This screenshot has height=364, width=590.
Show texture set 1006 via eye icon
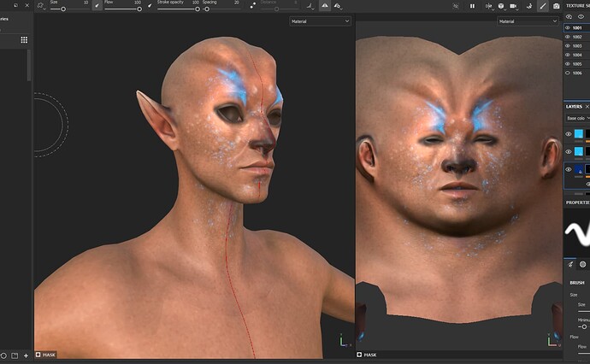tap(568, 73)
